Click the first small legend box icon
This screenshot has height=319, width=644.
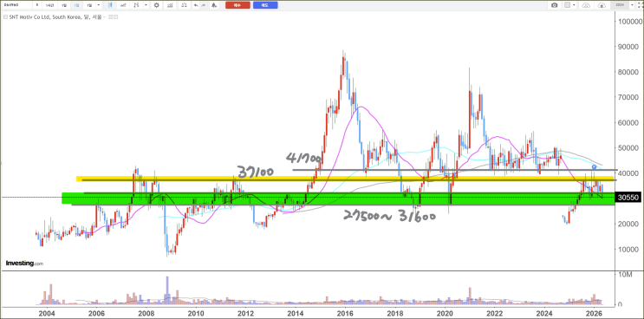coord(110,17)
